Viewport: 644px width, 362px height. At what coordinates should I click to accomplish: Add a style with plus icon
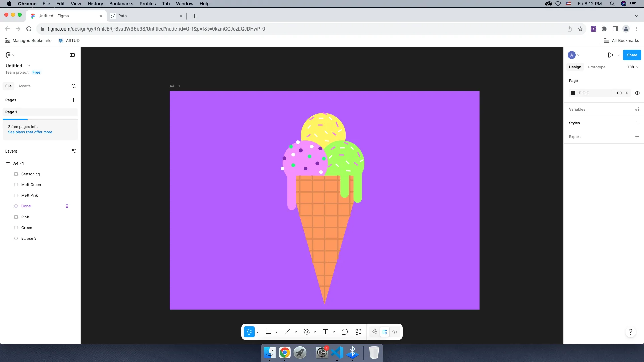point(637,123)
